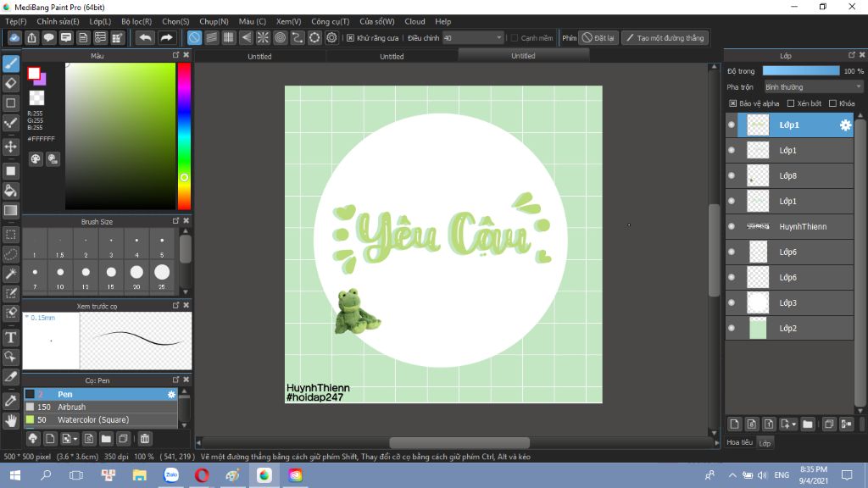Image resolution: width=868 pixels, height=488 pixels.
Task: Select the rectangular Select tool
Action: pyautogui.click(x=10, y=235)
